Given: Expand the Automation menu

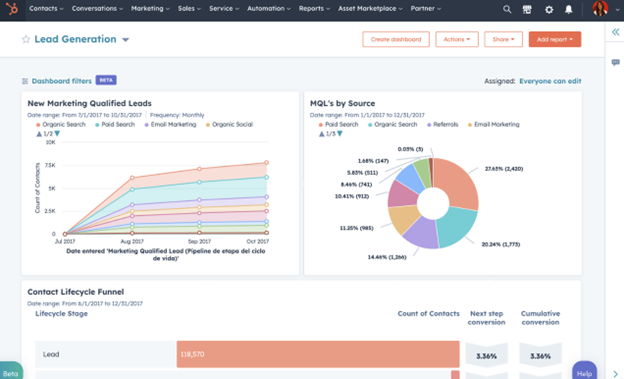Looking at the screenshot, I should point(269,8).
